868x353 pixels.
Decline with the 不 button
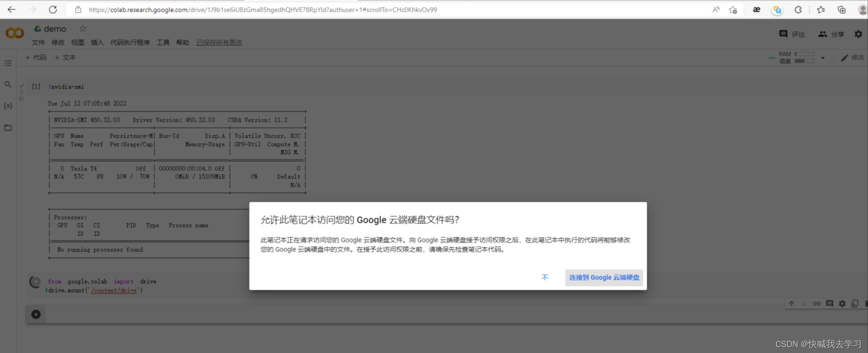coord(545,277)
